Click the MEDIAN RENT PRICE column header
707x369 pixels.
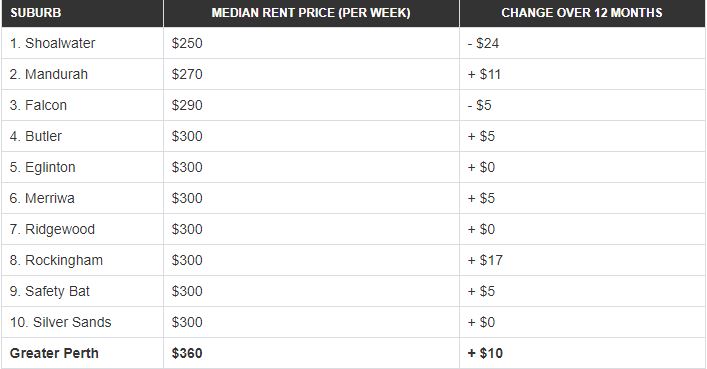click(x=311, y=13)
